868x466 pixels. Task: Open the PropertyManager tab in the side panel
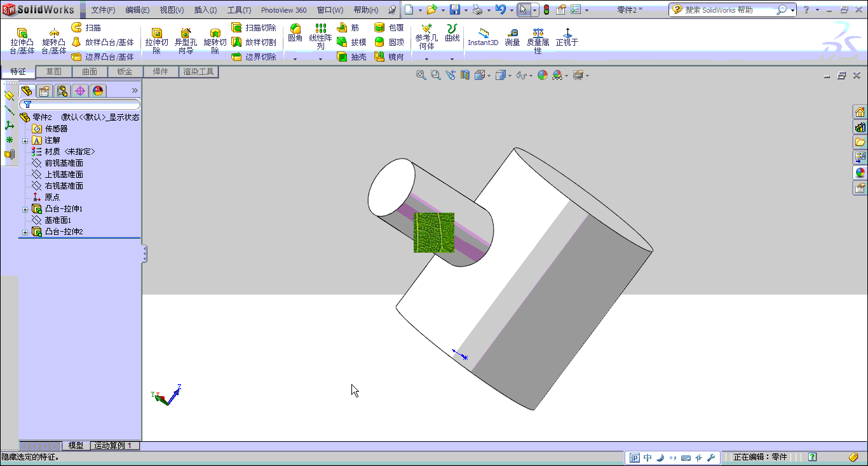click(x=44, y=91)
